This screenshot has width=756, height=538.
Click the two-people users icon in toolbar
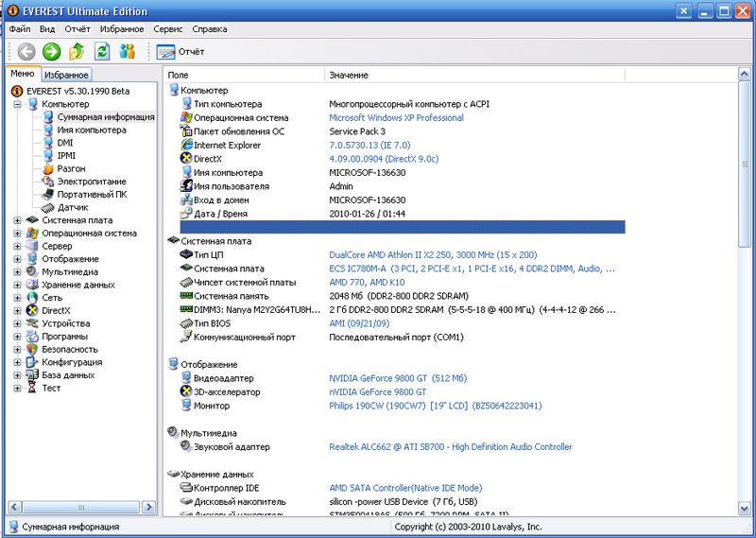click(x=127, y=51)
